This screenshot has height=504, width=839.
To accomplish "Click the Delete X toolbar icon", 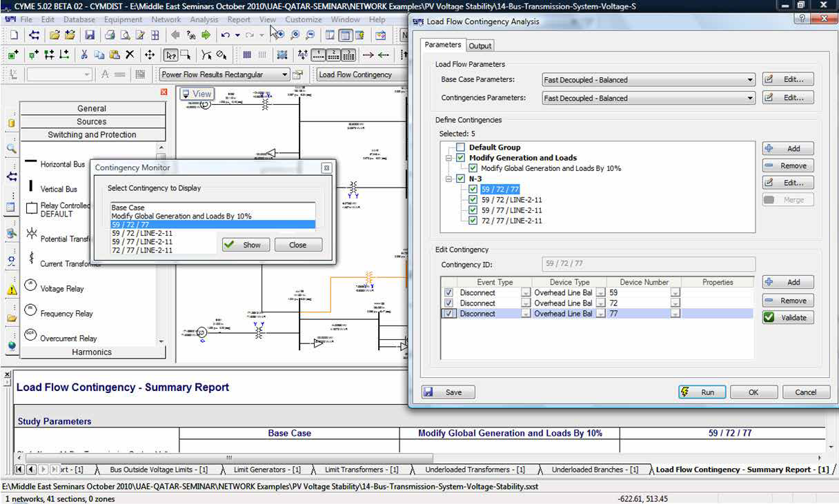I will click(x=131, y=55).
